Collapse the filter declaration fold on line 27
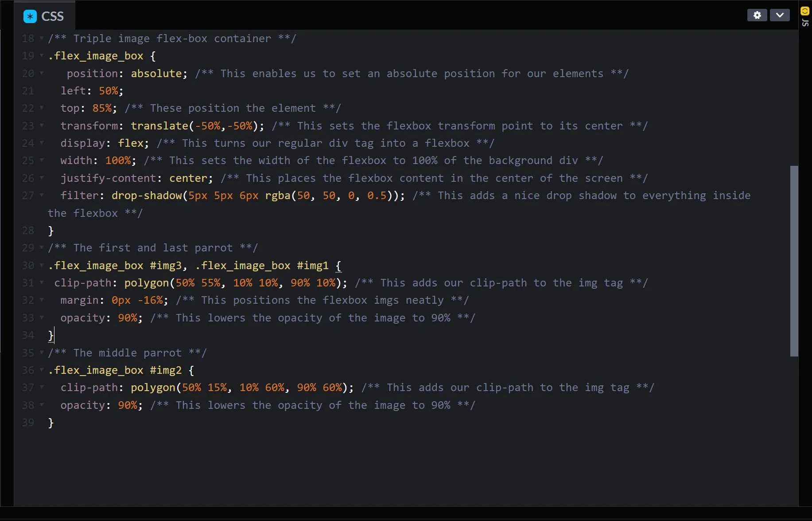 click(41, 195)
